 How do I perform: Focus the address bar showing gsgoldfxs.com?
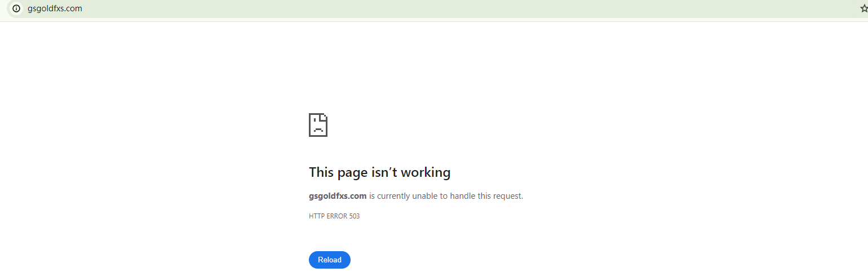pyautogui.click(x=434, y=8)
